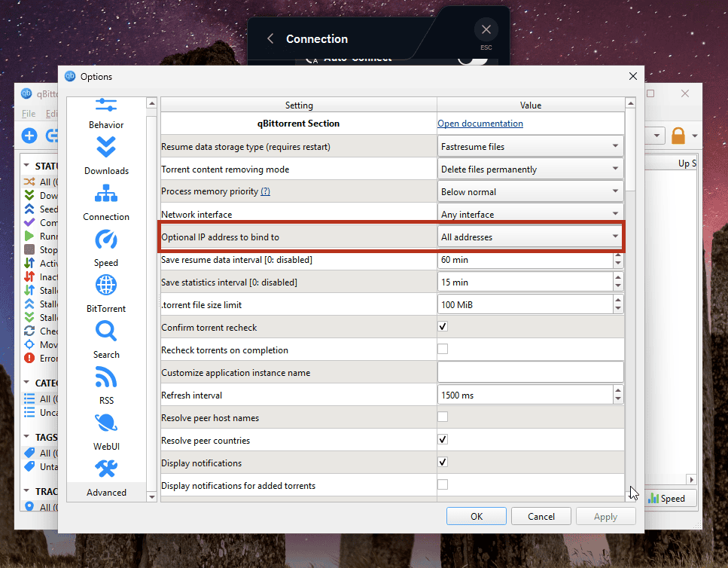Open dropdown arrow next to lock icon
This screenshot has width=728, height=568.
coord(695,136)
